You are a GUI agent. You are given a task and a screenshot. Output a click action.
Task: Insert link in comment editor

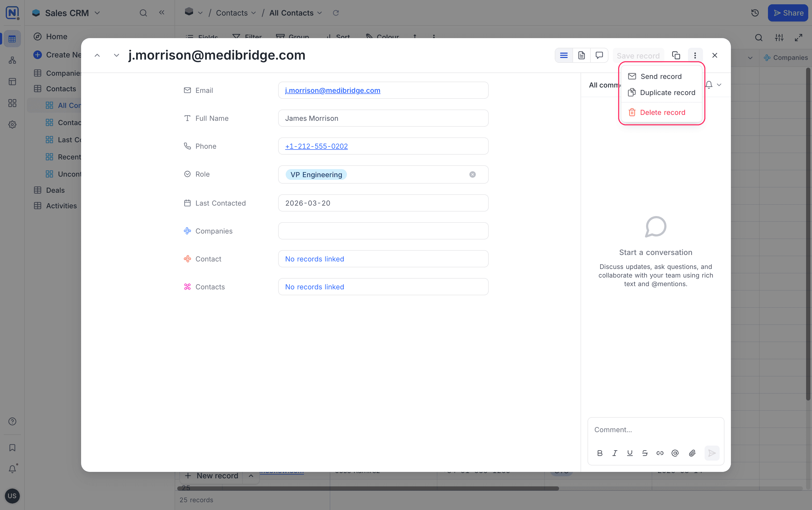pyautogui.click(x=660, y=453)
